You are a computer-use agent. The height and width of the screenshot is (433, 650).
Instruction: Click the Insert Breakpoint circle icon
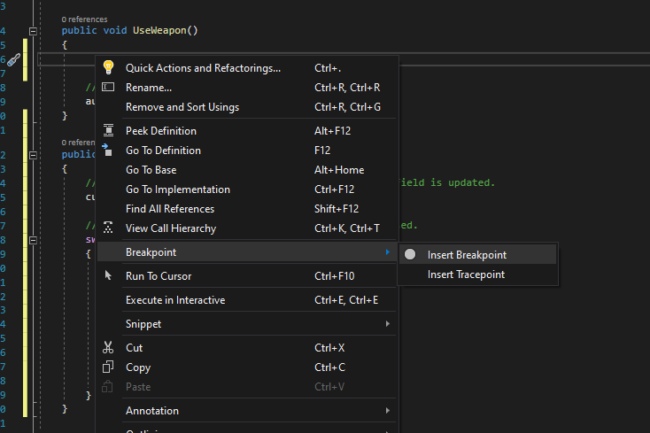click(410, 254)
